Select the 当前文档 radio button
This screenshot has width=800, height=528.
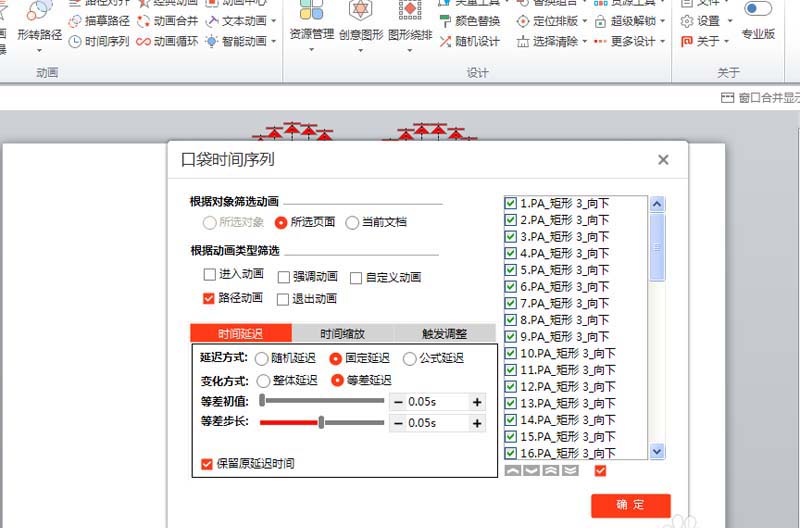coord(352,222)
